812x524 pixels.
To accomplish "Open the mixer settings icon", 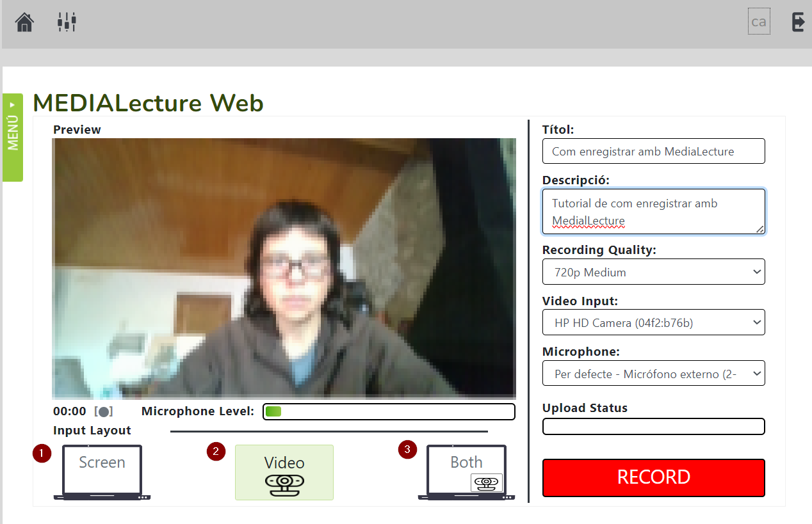I will coord(67,22).
